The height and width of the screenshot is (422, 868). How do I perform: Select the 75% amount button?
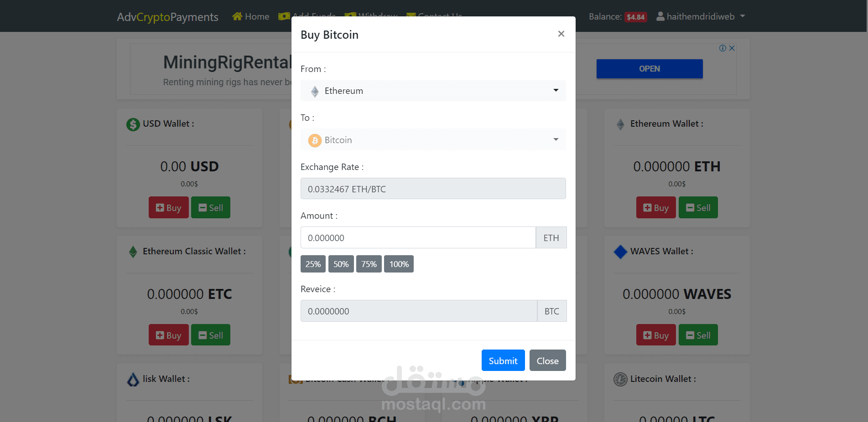[x=369, y=264]
